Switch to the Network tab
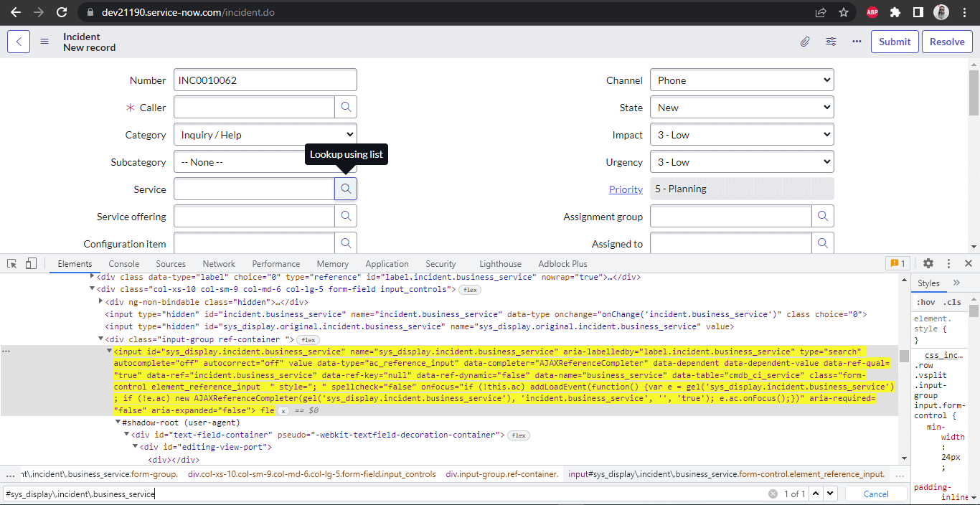 (218, 264)
